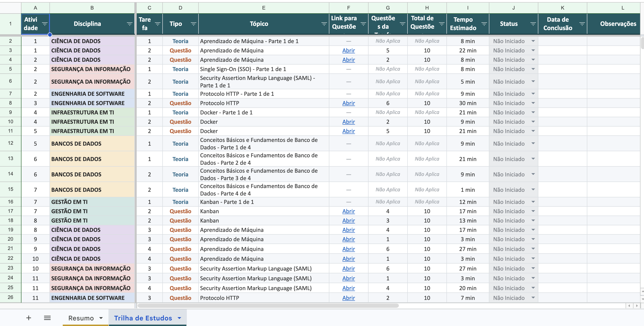Select cell 'Docker - Parte 1 de 1'
Image resolution: width=644 pixels, height=326 pixels.
[264, 112]
